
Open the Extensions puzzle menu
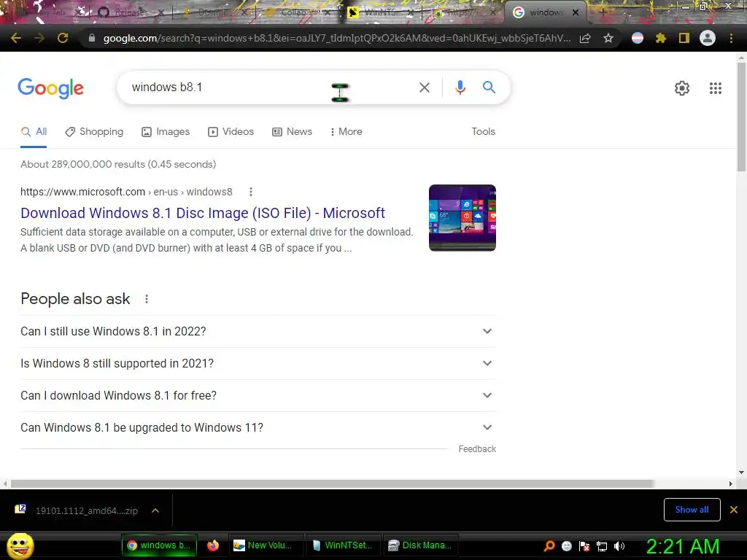coord(660,38)
